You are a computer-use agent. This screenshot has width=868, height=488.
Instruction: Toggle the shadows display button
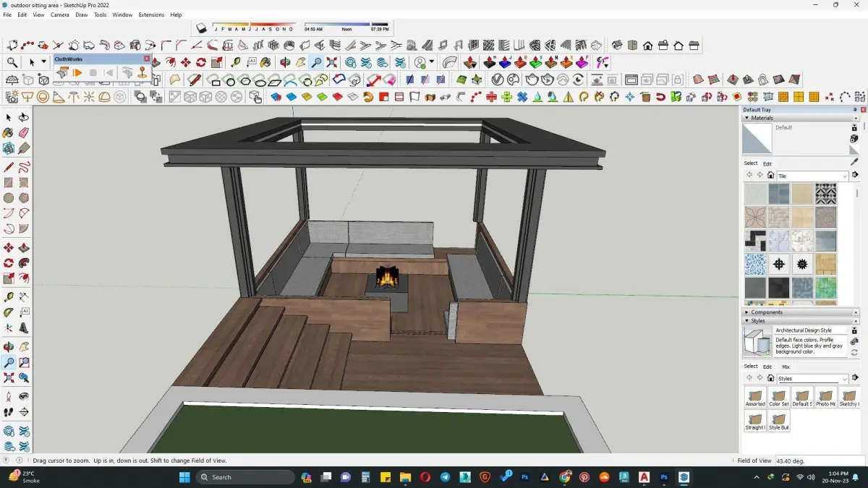pos(202,28)
